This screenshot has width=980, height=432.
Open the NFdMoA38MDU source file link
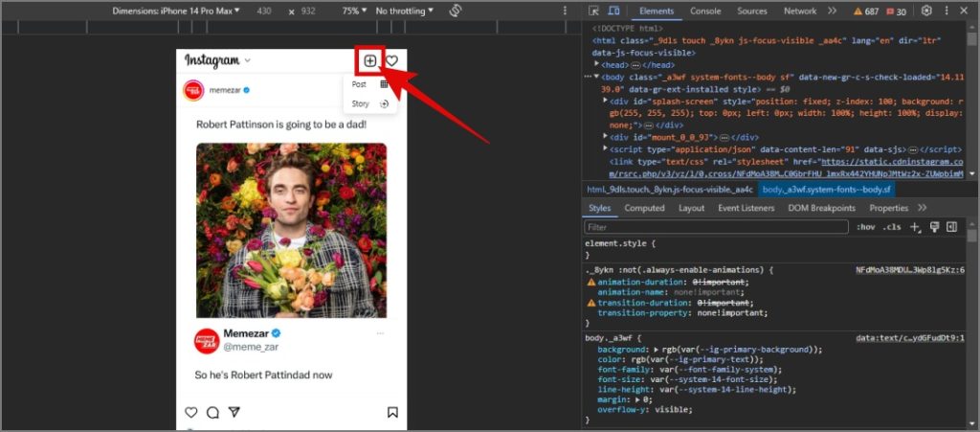pyautogui.click(x=910, y=270)
